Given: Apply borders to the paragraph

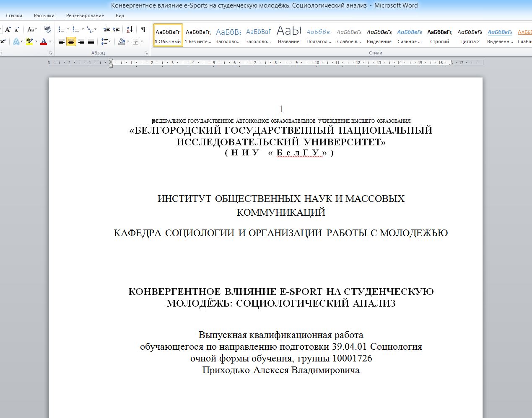Looking at the screenshot, I should [135, 41].
